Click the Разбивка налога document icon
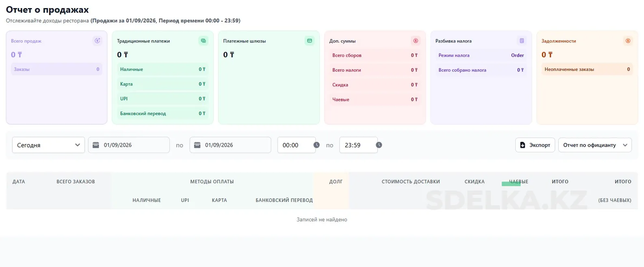 (522, 41)
